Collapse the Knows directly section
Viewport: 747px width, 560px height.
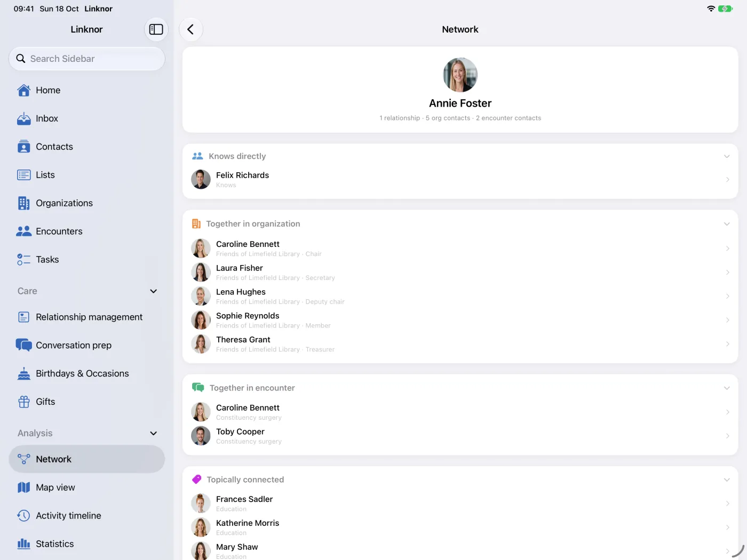point(727,156)
